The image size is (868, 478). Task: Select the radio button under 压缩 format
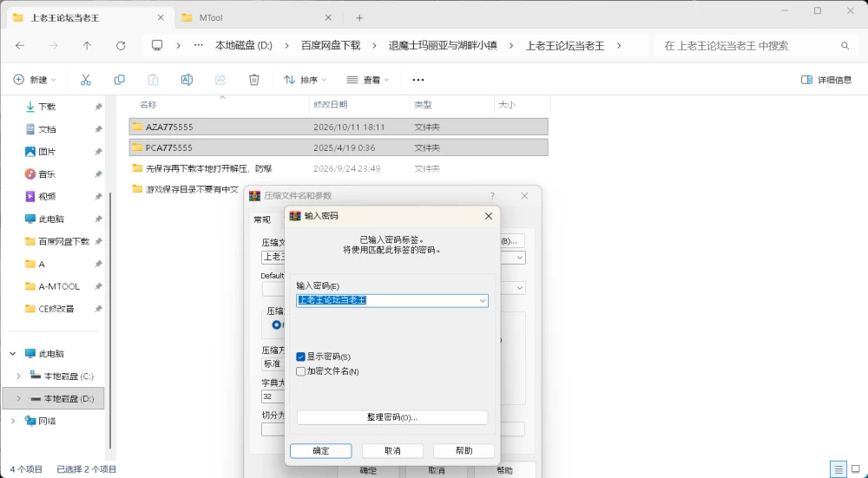pos(276,324)
